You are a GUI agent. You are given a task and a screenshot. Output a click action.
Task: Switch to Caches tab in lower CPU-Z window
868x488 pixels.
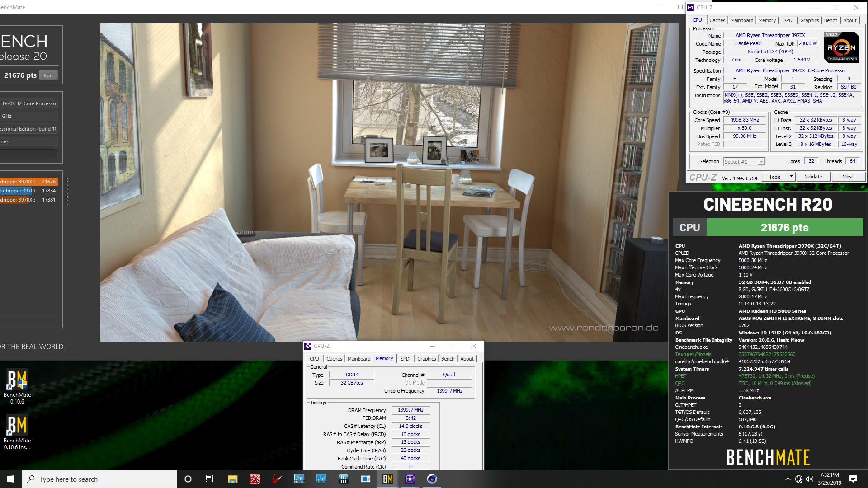coord(334,359)
